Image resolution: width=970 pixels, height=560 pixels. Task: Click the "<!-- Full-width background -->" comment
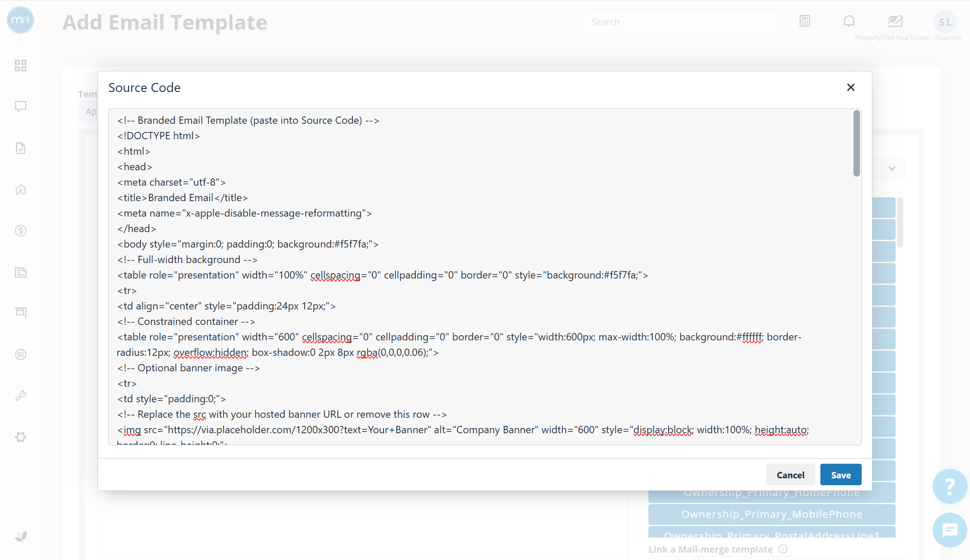187,260
